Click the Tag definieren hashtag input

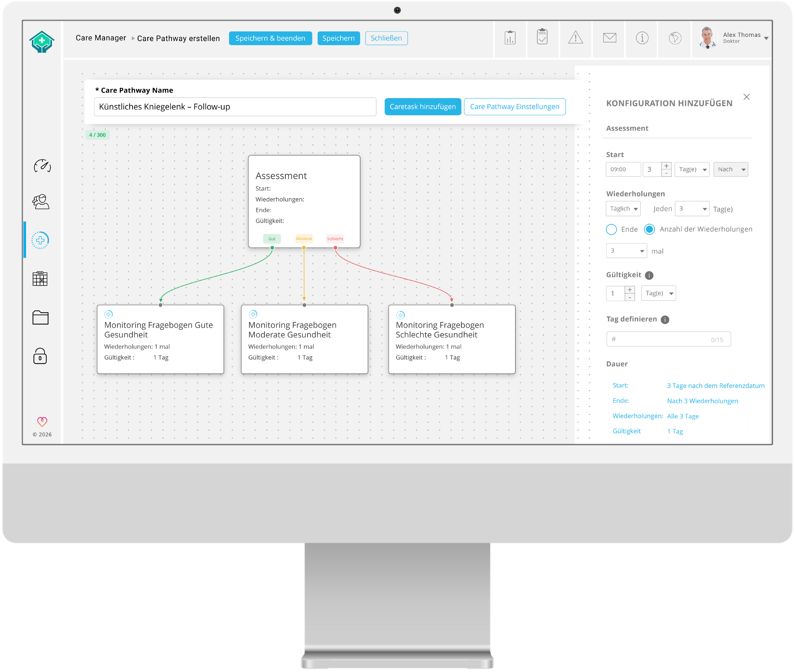click(668, 339)
